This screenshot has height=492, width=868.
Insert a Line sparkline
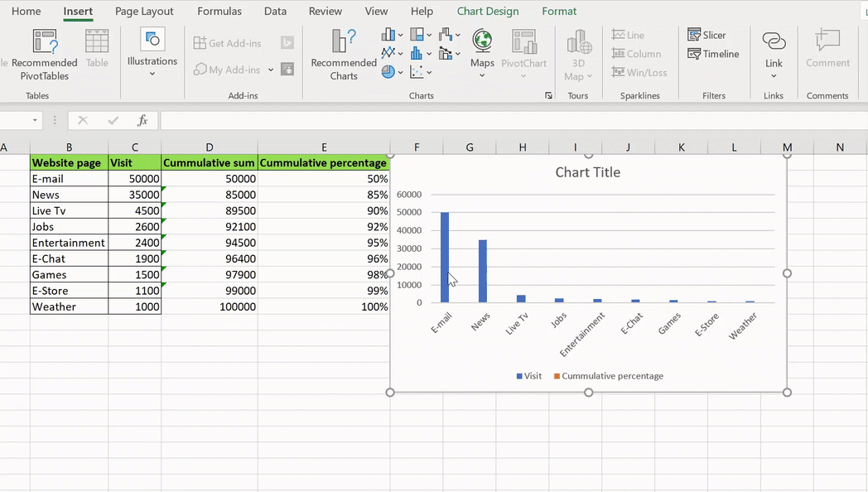click(628, 35)
